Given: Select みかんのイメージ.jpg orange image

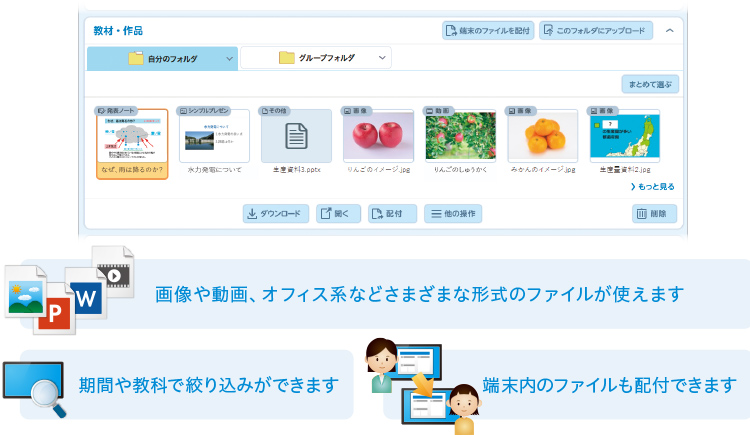Looking at the screenshot, I should click(x=542, y=137).
